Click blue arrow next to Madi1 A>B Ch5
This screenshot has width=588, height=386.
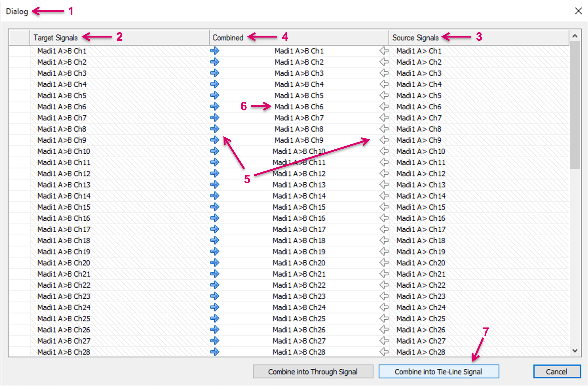(x=215, y=95)
